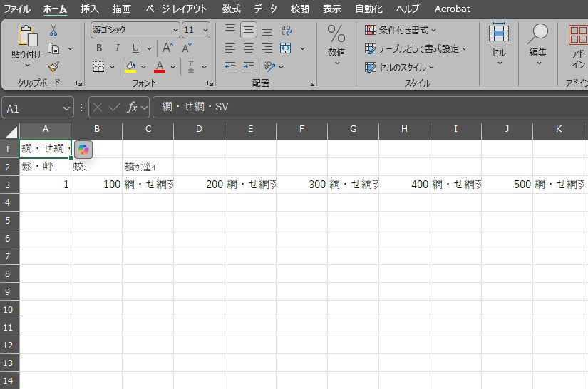Toggle Wrap Text icon
Image resolution: width=588 pixels, height=389 pixels.
point(286,30)
